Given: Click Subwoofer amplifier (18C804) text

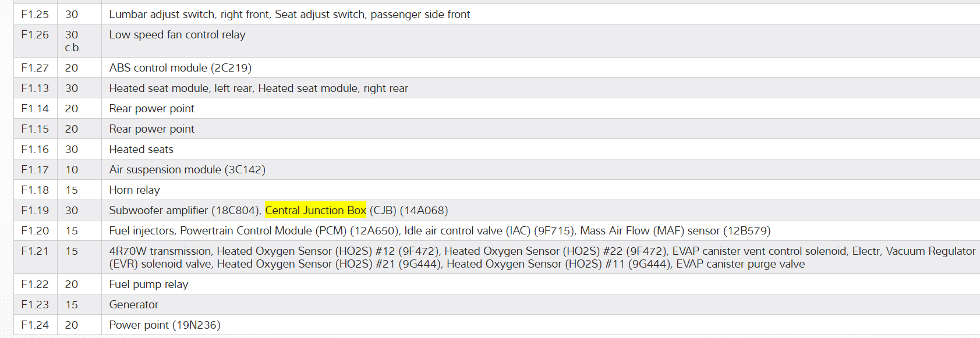Looking at the screenshot, I should coord(184,211).
